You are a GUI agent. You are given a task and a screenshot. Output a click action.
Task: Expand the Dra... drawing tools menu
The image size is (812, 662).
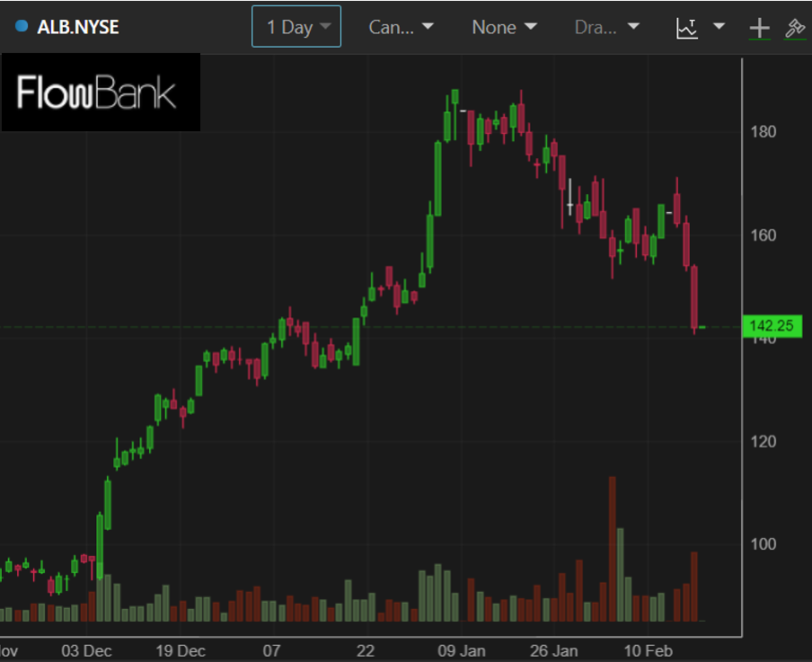[x=607, y=27]
